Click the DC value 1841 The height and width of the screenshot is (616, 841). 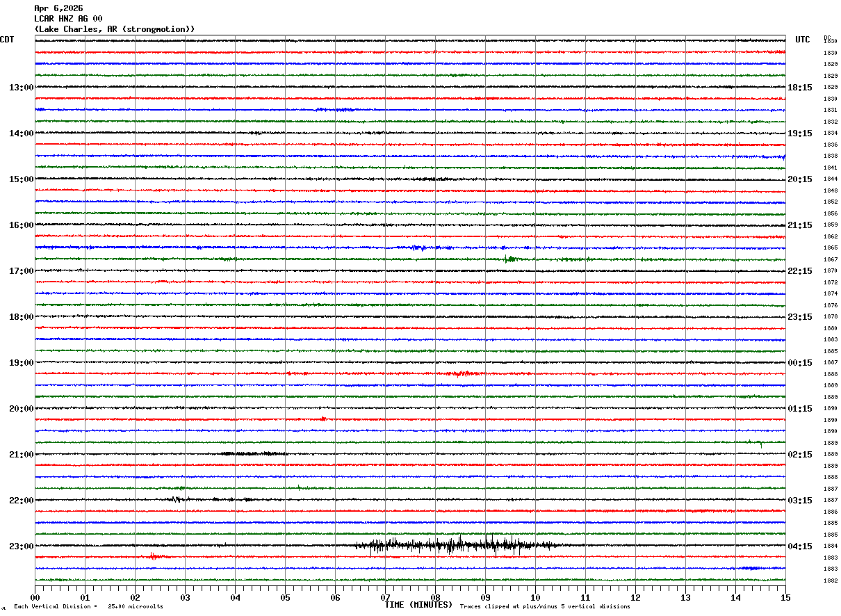tap(830, 168)
